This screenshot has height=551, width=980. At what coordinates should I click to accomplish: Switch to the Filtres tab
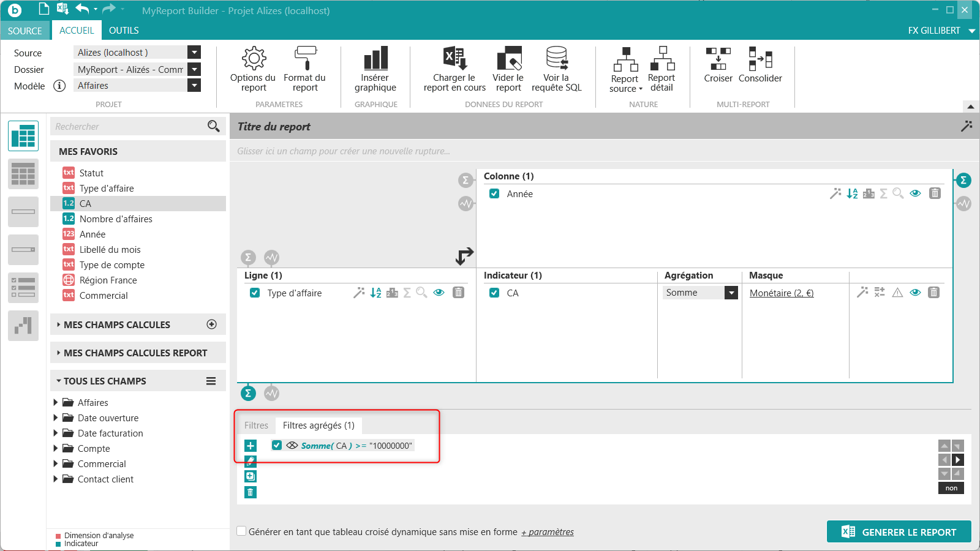click(256, 425)
